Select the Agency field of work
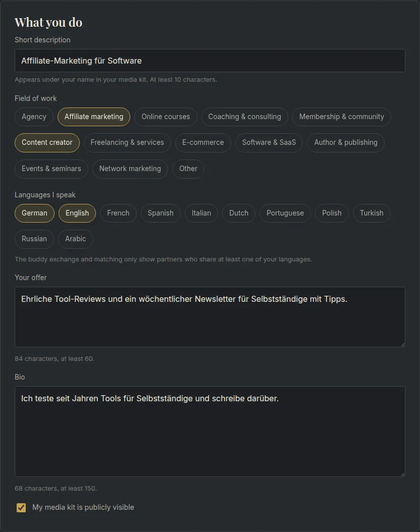 click(34, 117)
